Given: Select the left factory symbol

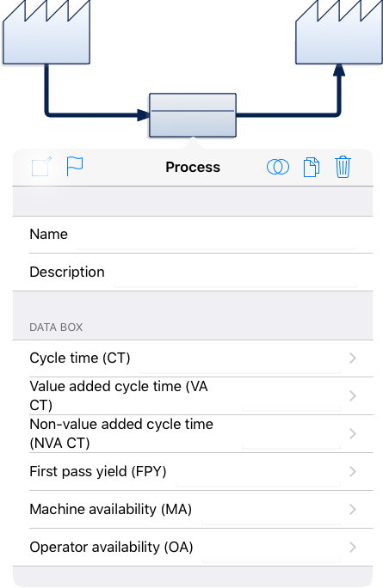Looking at the screenshot, I should [46, 32].
